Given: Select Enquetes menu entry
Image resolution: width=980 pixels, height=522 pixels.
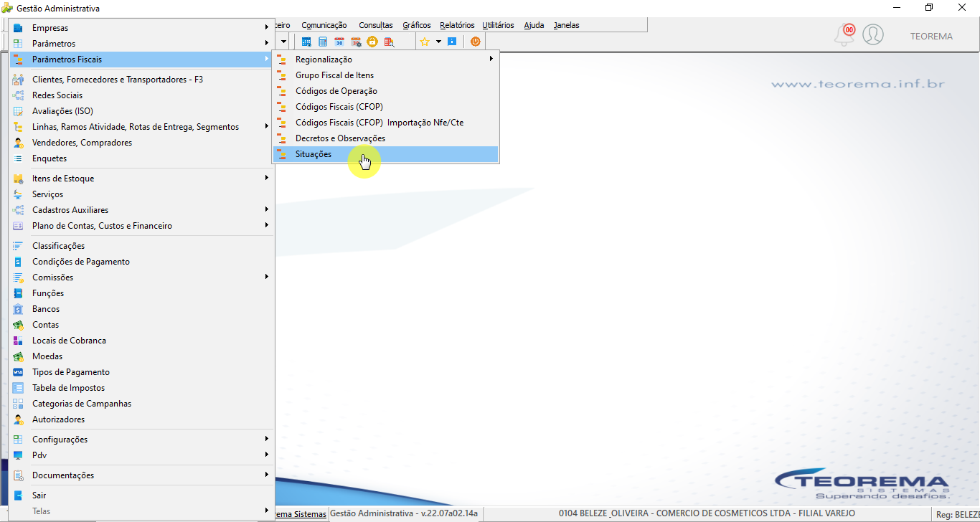Looking at the screenshot, I should pos(142,158).
